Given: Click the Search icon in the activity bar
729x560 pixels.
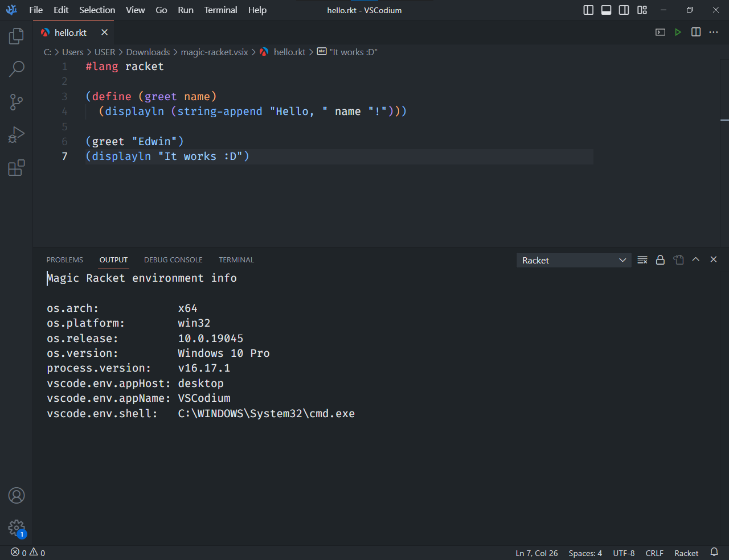Looking at the screenshot, I should point(16,68).
